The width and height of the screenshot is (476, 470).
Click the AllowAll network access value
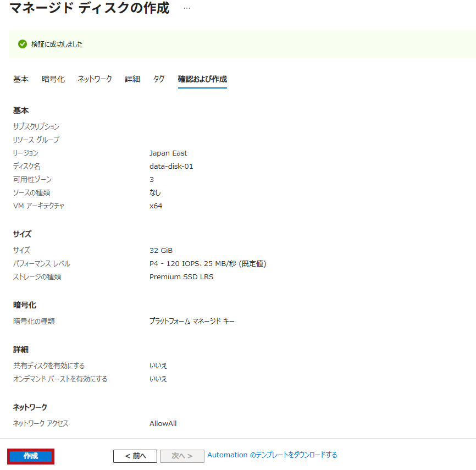coord(163,424)
